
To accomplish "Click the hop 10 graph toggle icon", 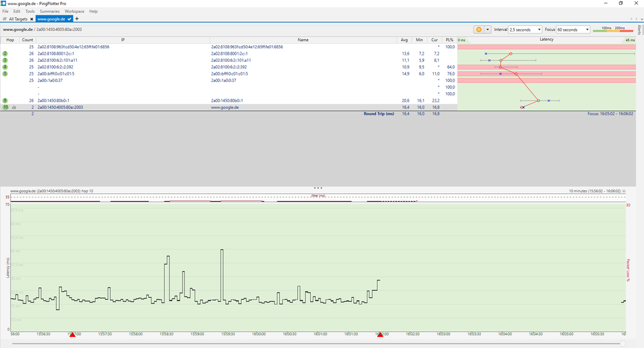I will tap(14, 108).
